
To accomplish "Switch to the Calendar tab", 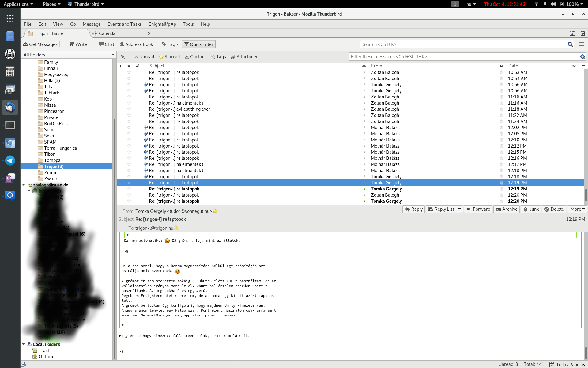I will tap(122, 33).
